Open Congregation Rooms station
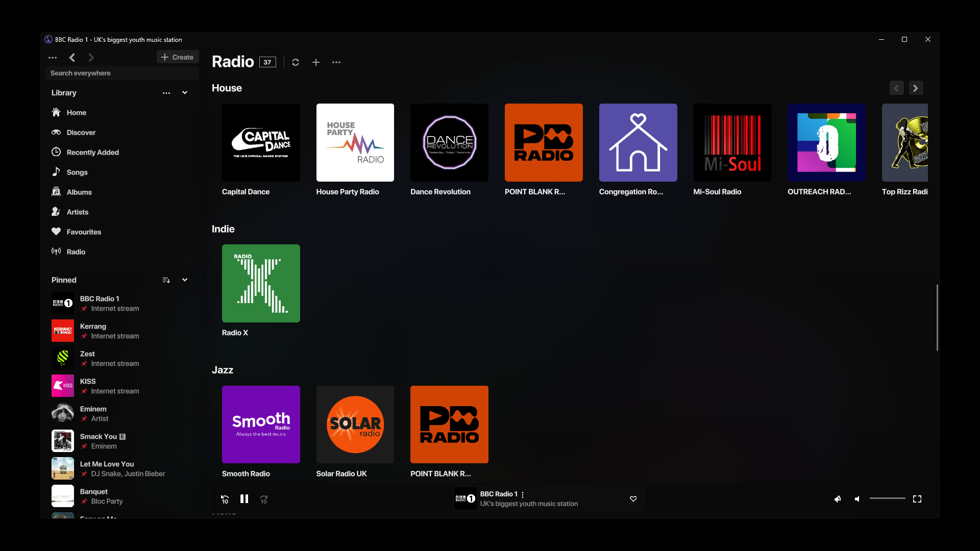 coord(638,142)
